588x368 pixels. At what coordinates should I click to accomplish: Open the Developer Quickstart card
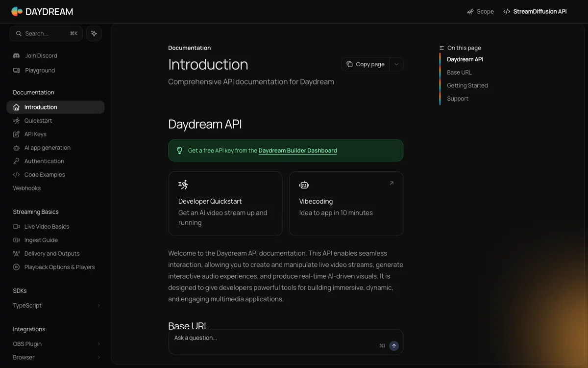coord(225,204)
